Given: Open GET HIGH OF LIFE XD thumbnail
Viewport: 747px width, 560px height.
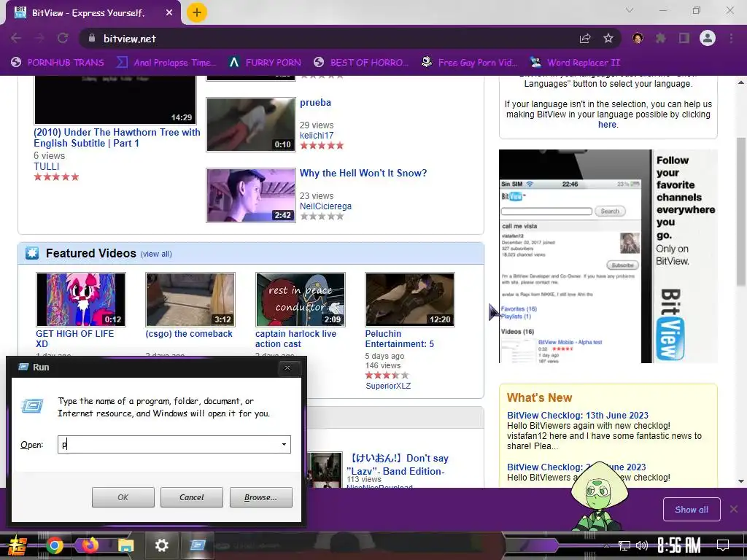Looking at the screenshot, I should [81, 300].
